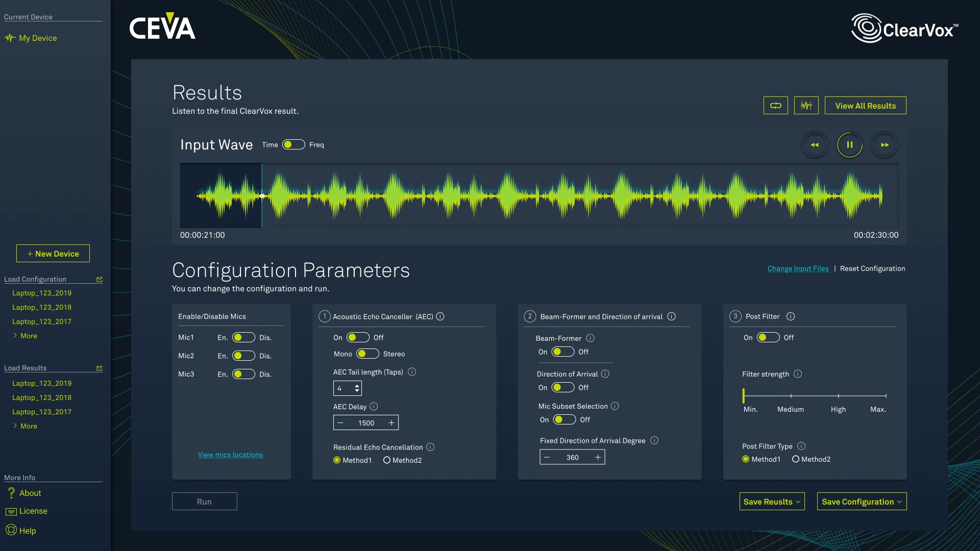980x551 pixels.
Task: Open the About item in sidebar
Action: tap(30, 493)
